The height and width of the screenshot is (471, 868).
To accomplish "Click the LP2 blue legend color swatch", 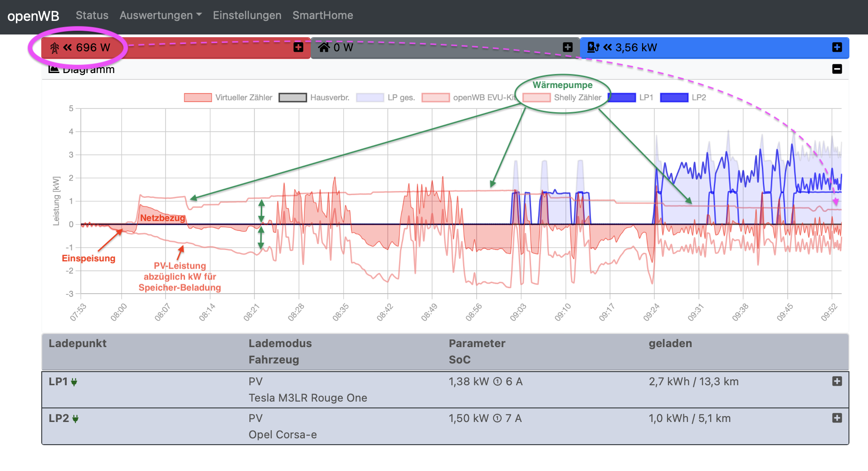I will (674, 98).
